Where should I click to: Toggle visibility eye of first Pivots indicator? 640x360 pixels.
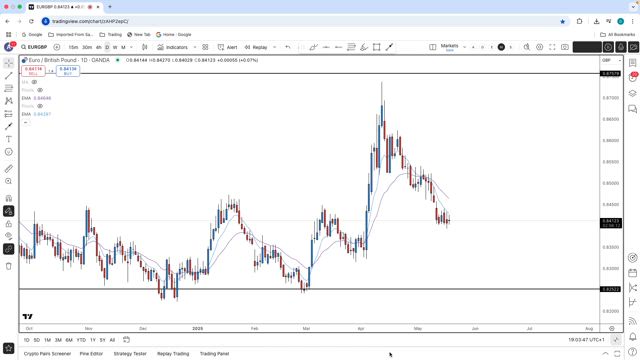(40, 90)
